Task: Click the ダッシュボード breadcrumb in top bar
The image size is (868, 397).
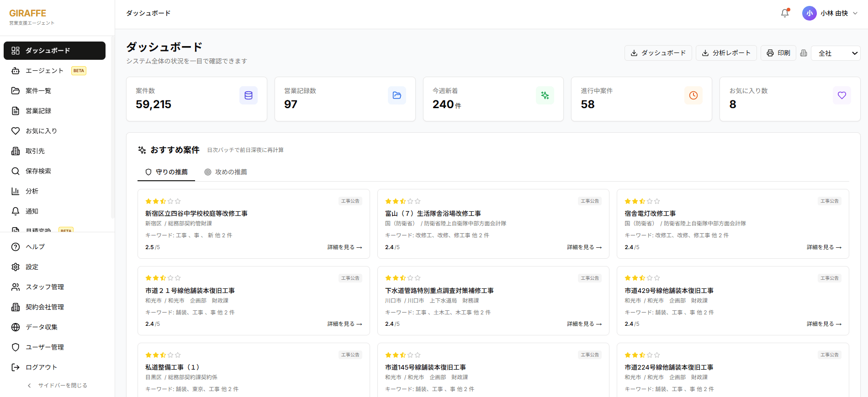Action: (x=148, y=13)
